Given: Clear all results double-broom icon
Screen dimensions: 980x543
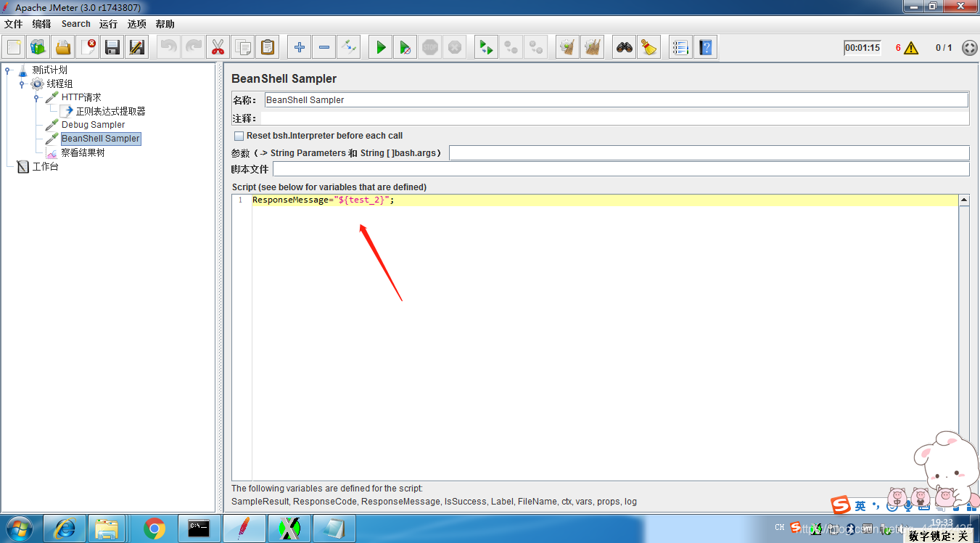Looking at the screenshot, I should point(593,48).
